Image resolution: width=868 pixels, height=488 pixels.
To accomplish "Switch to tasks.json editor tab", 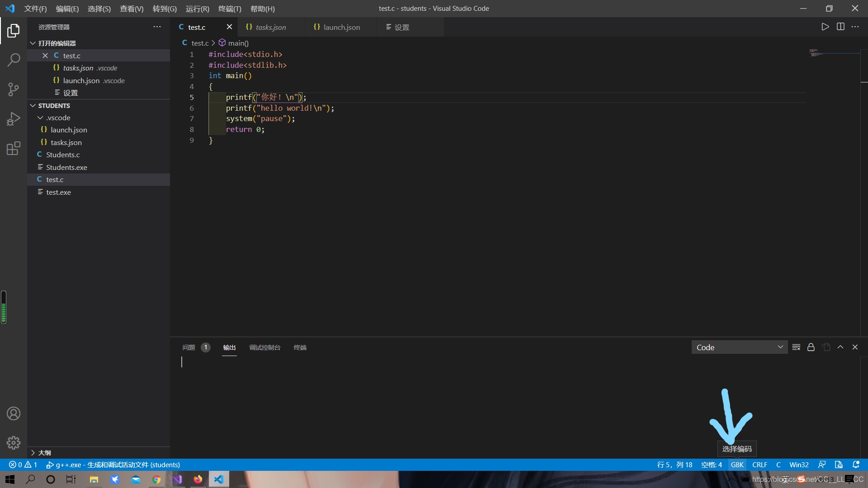I will tap(271, 27).
